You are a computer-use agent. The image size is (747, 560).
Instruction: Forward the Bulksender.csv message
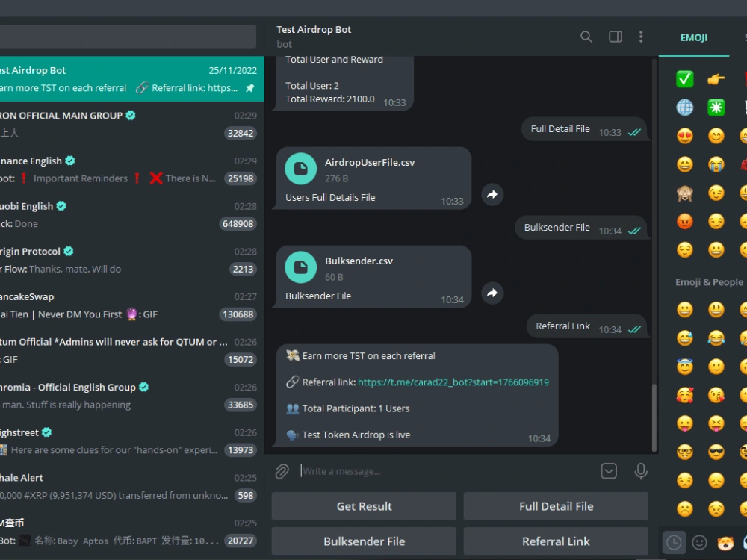pos(492,293)
